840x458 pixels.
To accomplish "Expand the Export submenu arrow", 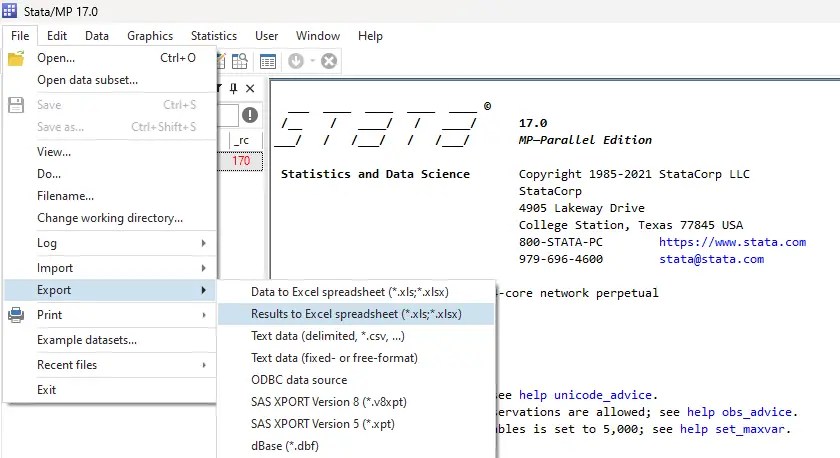I will click(x=204, y=290).
